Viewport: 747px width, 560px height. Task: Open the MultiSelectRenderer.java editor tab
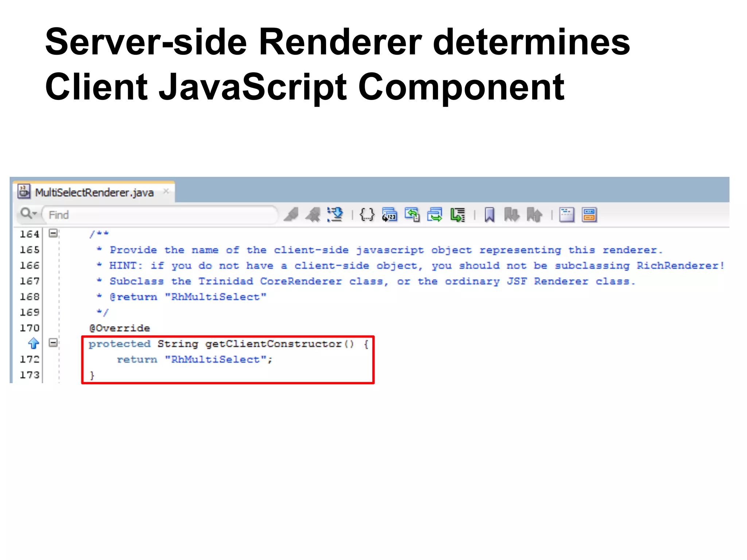pos(94,192)
